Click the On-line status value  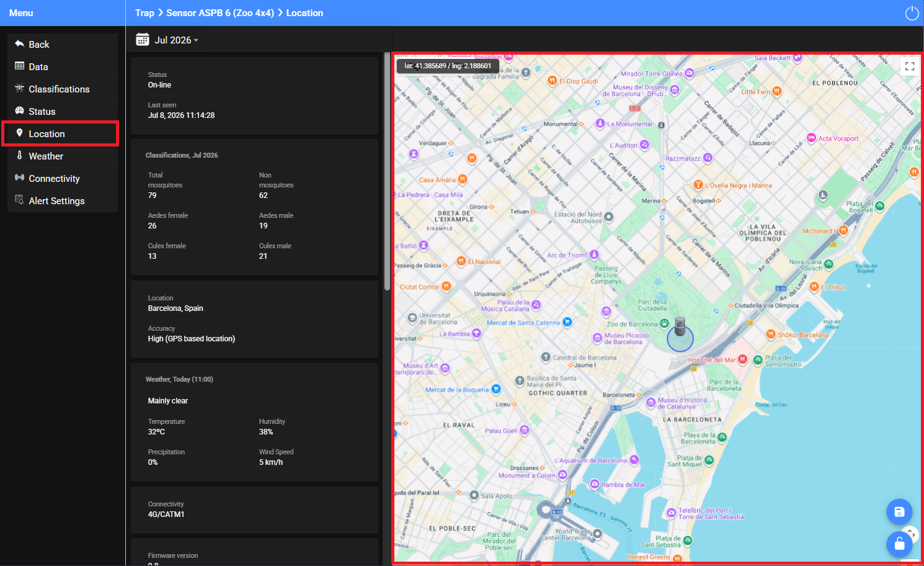pyautogui.click(x=159, y=85)
